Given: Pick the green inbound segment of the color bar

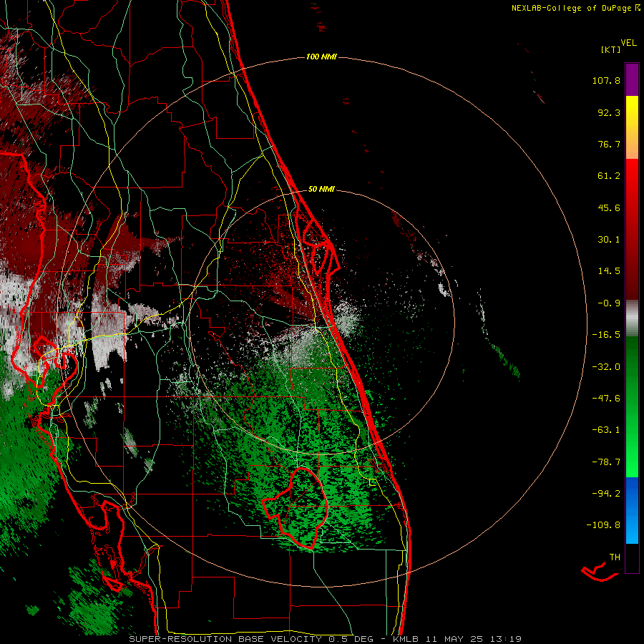Looking at the screenshot, I should click(x=632, y=406).
